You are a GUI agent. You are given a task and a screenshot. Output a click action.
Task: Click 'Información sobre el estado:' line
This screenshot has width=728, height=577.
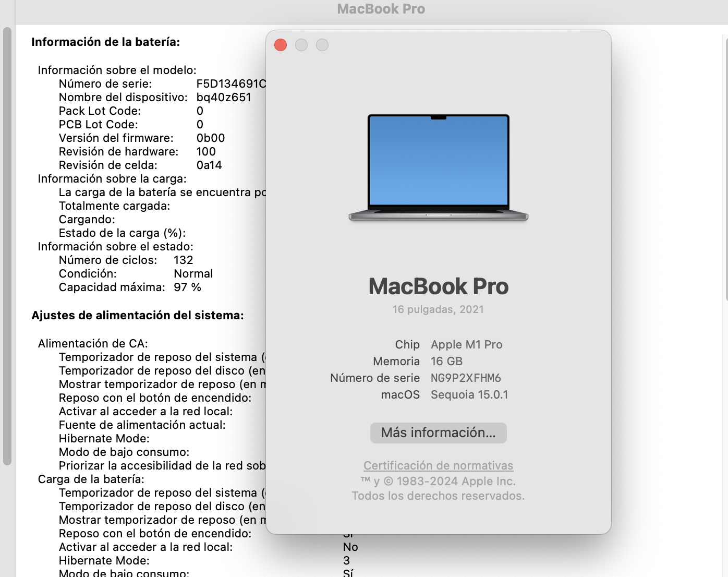[116, 246]
